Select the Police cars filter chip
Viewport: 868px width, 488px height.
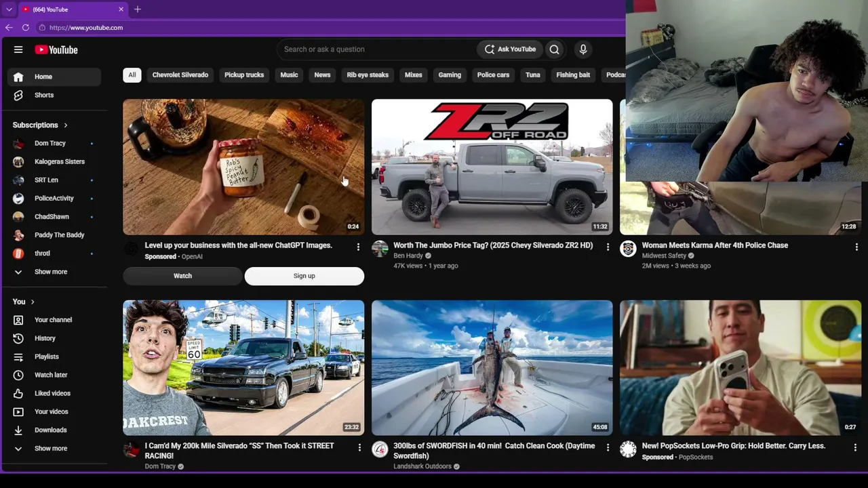point(493,75)
